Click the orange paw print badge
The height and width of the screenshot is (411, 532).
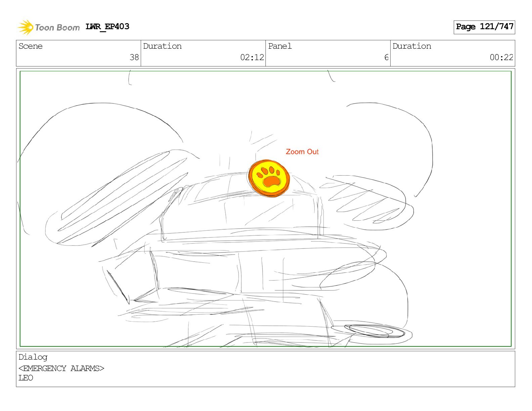point(269,178)
